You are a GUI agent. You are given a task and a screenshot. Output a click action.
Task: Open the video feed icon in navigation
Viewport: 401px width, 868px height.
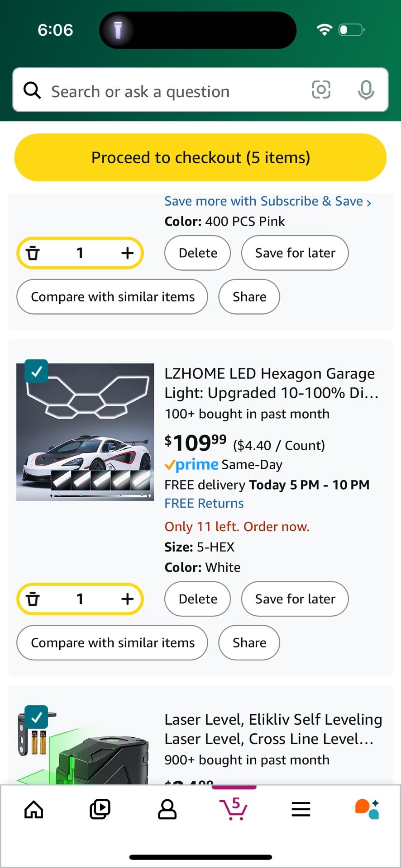coord(100,809)
